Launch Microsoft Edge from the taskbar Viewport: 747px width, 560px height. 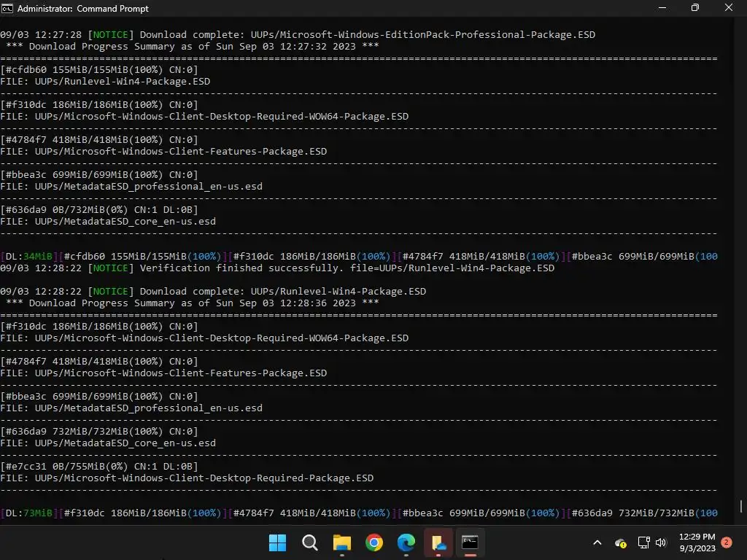[x=406, y=542]
